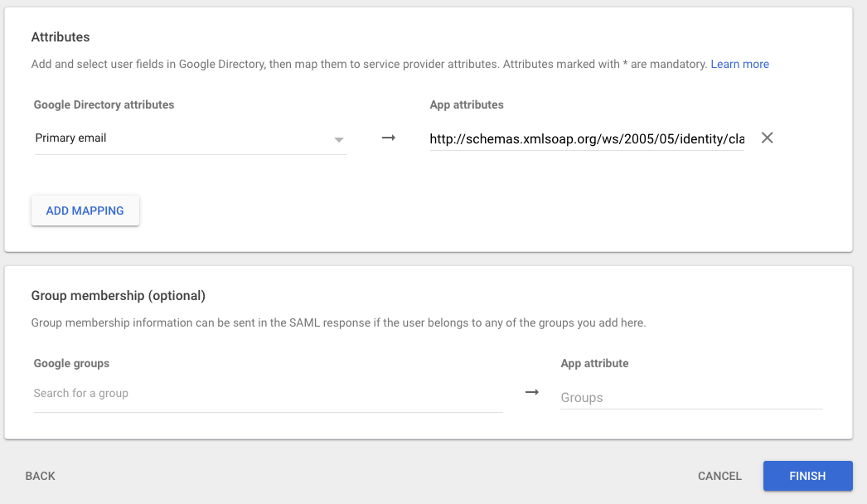The image size is (867, 504).
Task: Click the Google groups field label
Action: (x=71, y=363)
